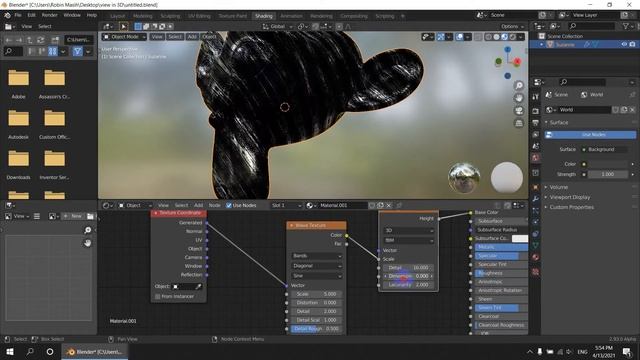Image resolution: width=640 pixels, height=360 pixels.
Task: Open the Windows Start menu
Action: [x=10, y=351]
